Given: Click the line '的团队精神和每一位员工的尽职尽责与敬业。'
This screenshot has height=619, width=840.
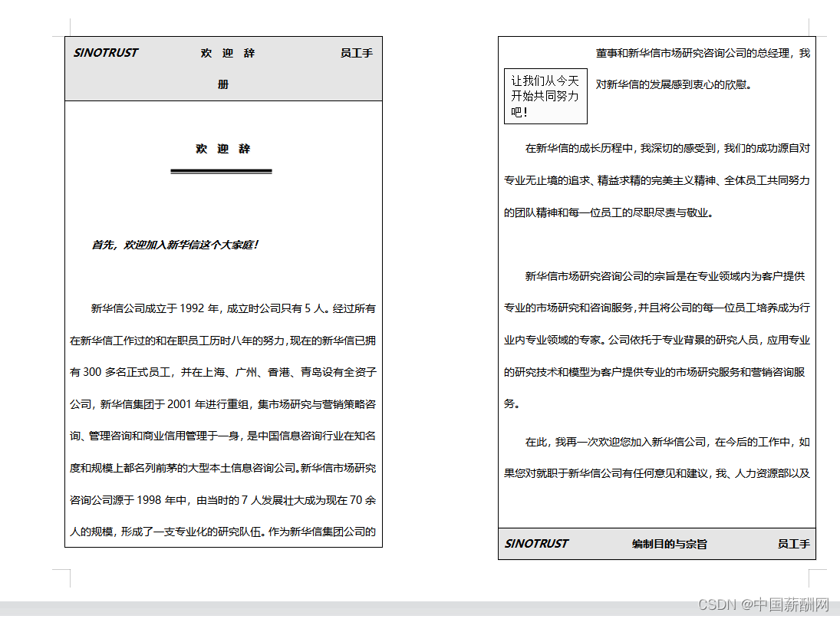Looking at the screenshot, I should click(610, 212).
